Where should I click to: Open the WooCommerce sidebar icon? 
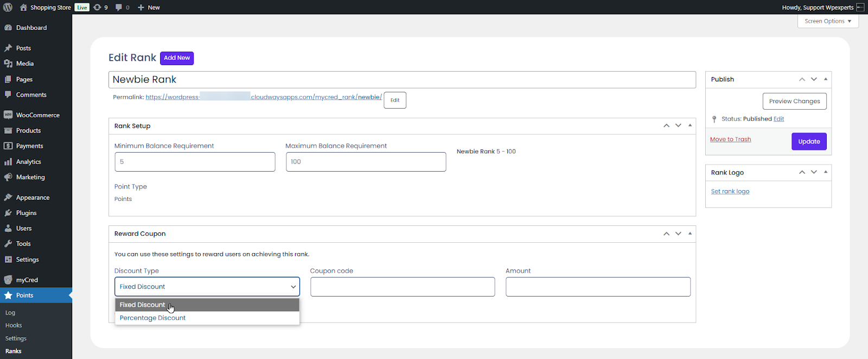(8, 115)
